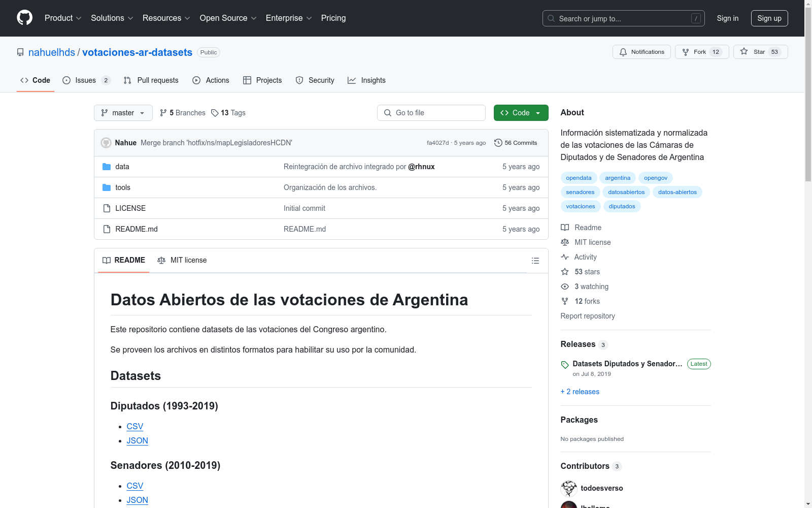Click the Go to file input
The width and height of the screenshot is (812, 508).
[431, 113]
